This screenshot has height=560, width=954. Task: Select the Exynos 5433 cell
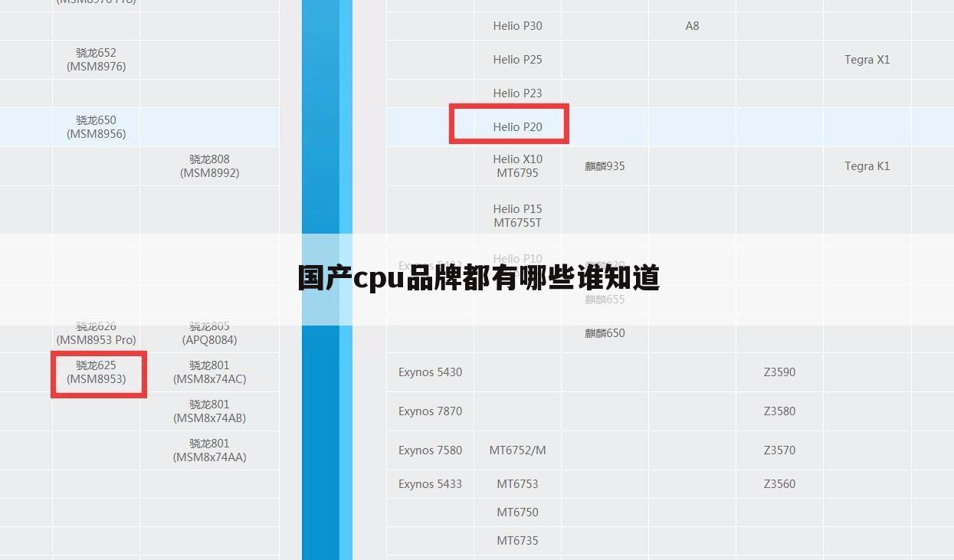click(430, 484)
